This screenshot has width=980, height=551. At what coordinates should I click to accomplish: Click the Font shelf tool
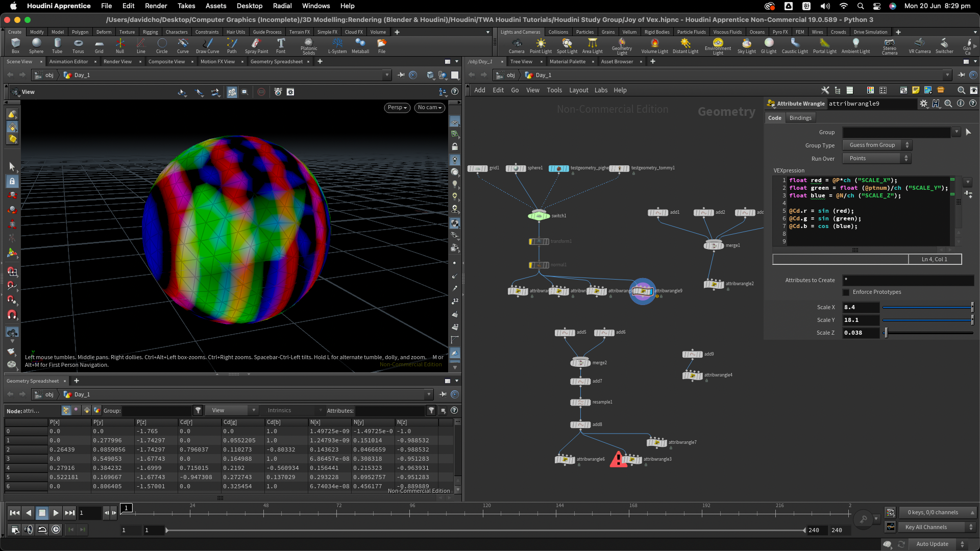tap(281, 45)
